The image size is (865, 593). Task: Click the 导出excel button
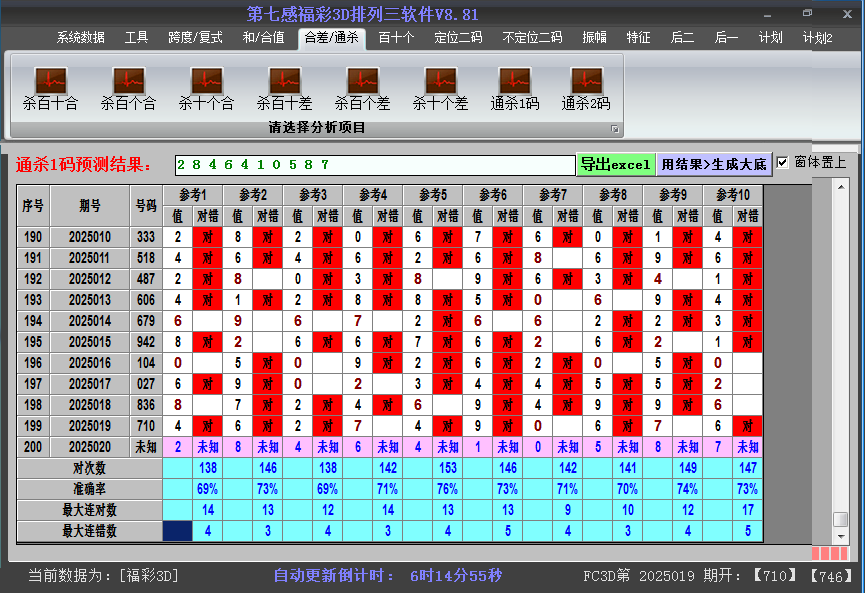tap(616, 164)
